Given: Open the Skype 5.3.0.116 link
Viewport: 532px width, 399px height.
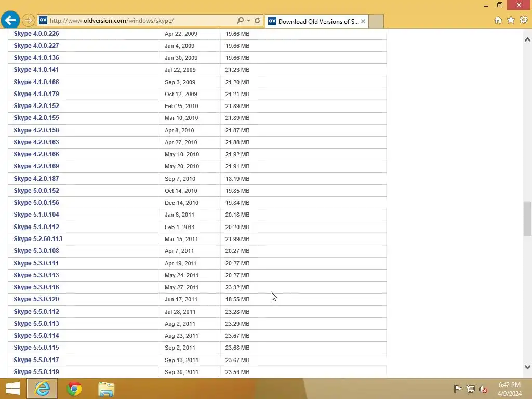Looking at the screenshot, I should point(36,287).
